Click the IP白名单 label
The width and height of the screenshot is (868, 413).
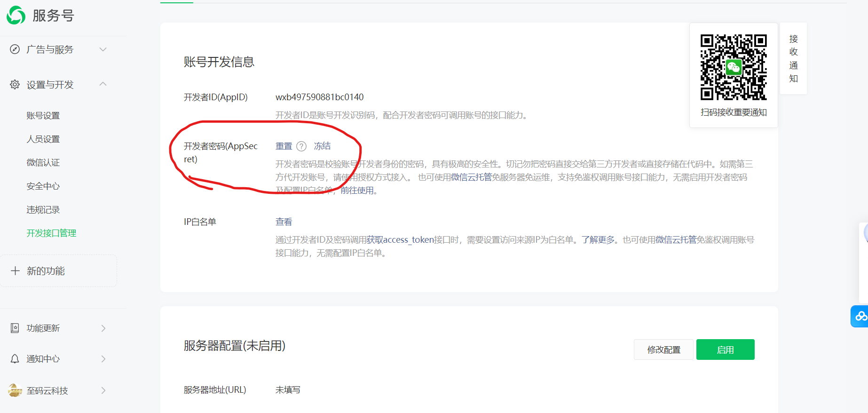tap(200, 222)
